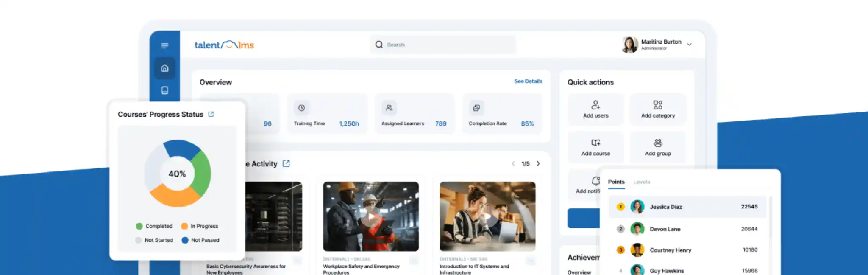Select Jessica Diaz leaderboard row
868x275 pixels.
687,207
